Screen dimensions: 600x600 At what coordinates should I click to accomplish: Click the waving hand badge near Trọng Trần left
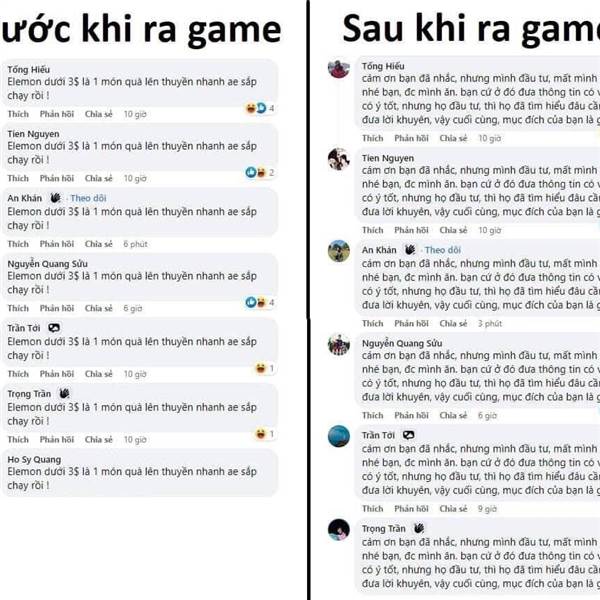(x=64, y=393)
